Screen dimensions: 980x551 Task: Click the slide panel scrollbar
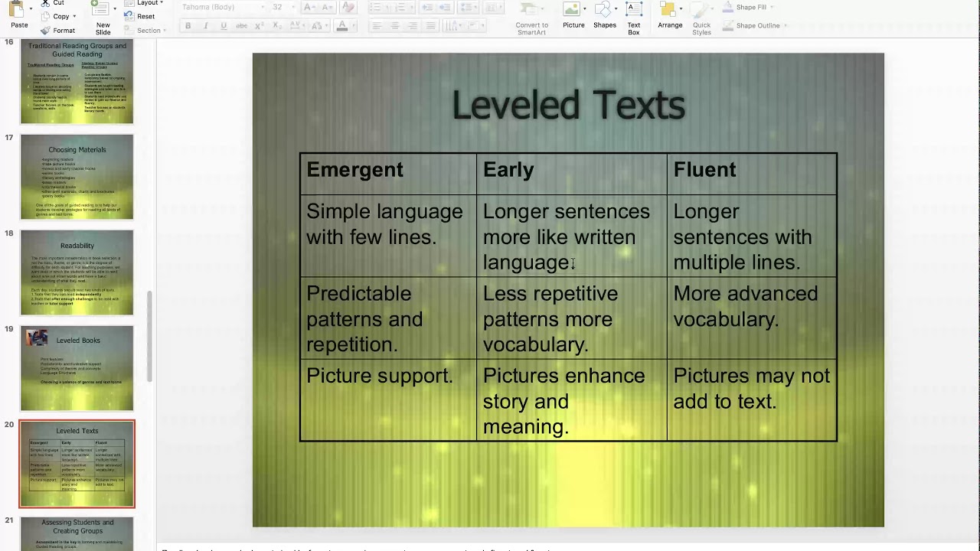[150, 337]
